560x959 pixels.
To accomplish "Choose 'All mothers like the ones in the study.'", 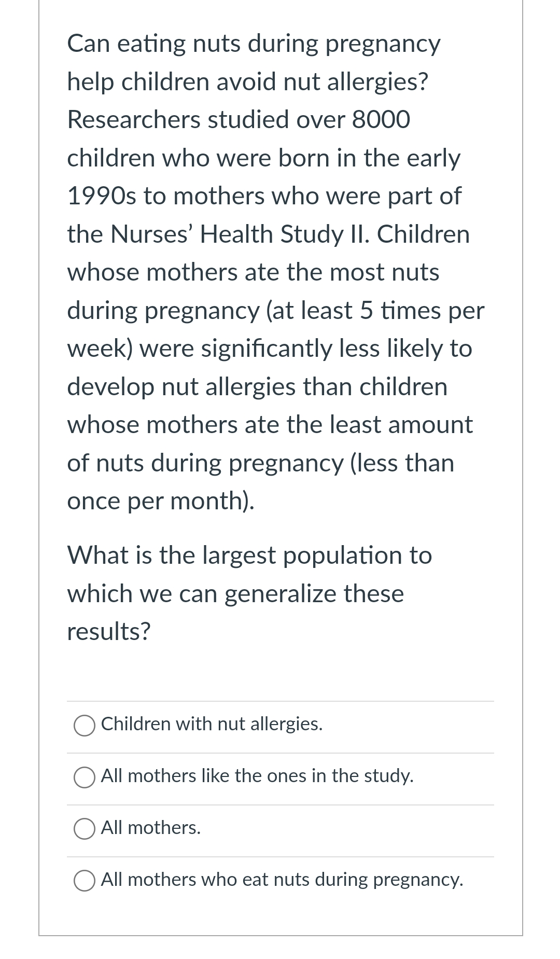I will (x=85, y=776).
